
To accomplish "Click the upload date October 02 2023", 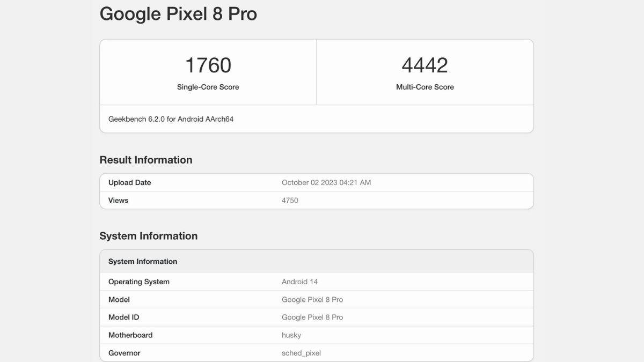I will (x=326, y=182).
